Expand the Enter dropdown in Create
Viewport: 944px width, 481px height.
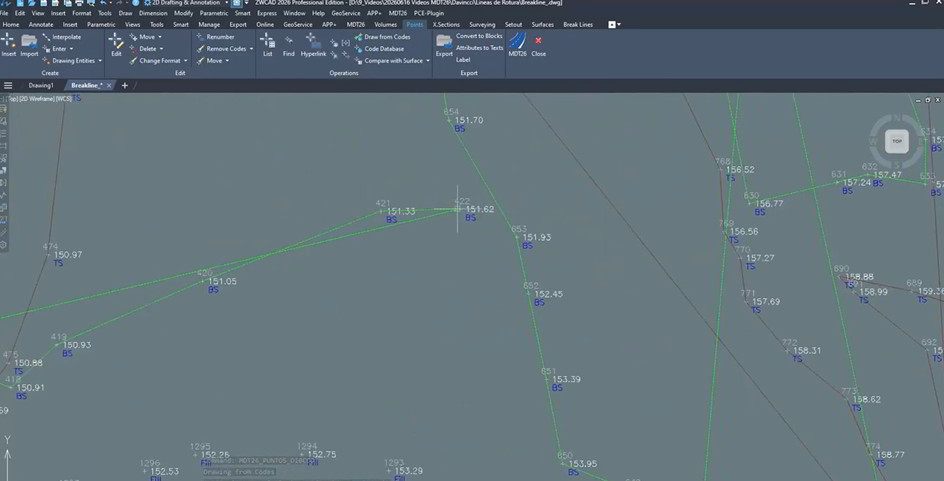click(71, 49)
